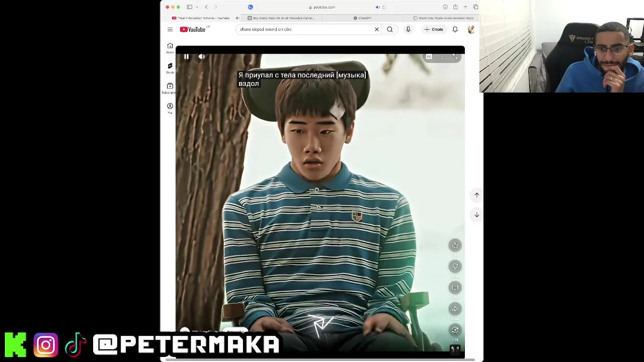Open the Shorts more options menu

(x=442, y=57)
